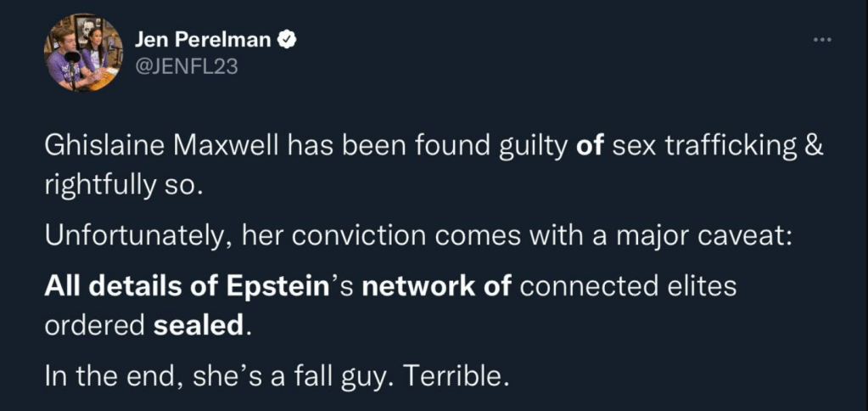
Task: Click the bold word "of" before "sex trafficking"
Action: click(589, 147)
